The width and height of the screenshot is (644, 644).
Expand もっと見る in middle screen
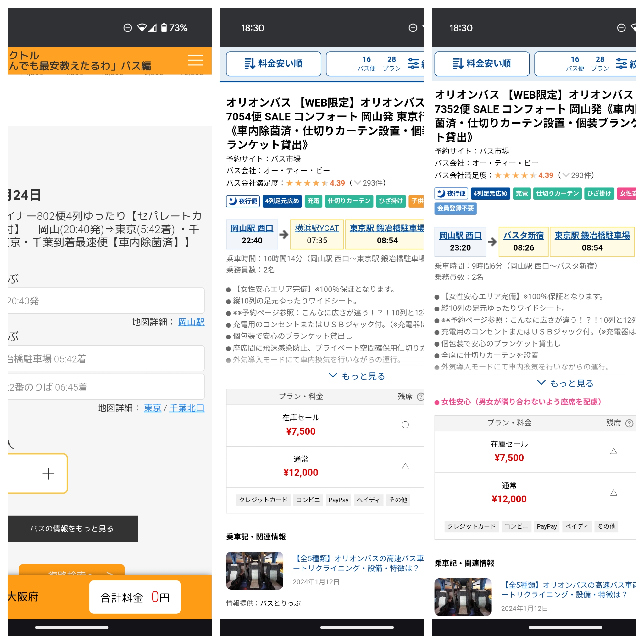pyautogui.click(x=357, y=376)
